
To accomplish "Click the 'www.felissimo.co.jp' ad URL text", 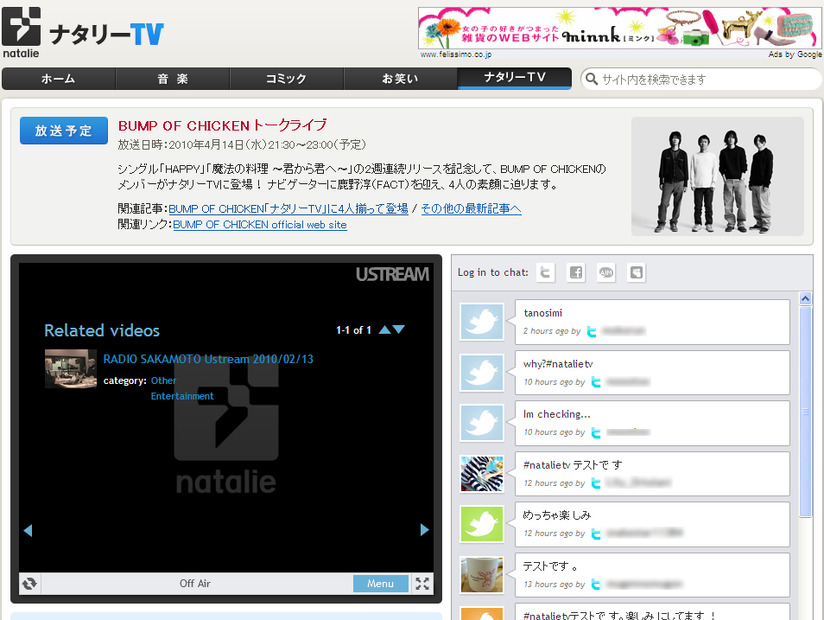I will pyautogui.click(x=456, y=54).
